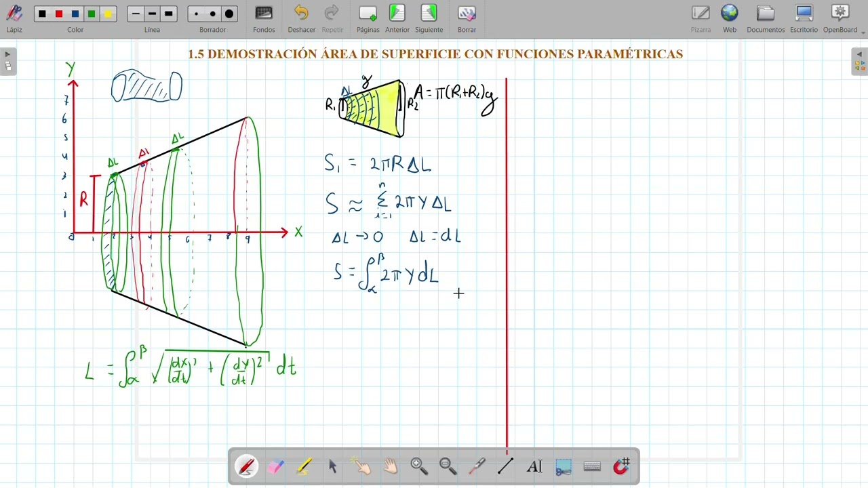Undo with the Deshacer button

tap(301, 18)
